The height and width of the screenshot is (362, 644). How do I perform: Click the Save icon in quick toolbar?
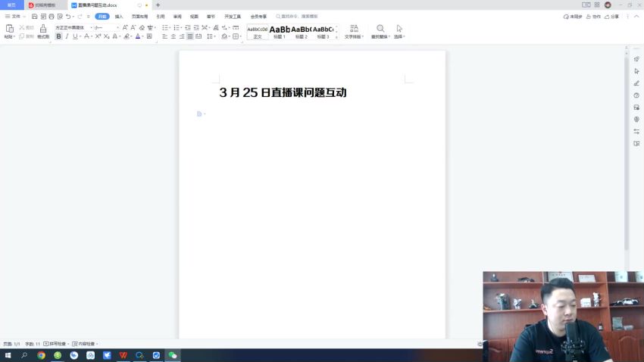click(x=35, y=17)
